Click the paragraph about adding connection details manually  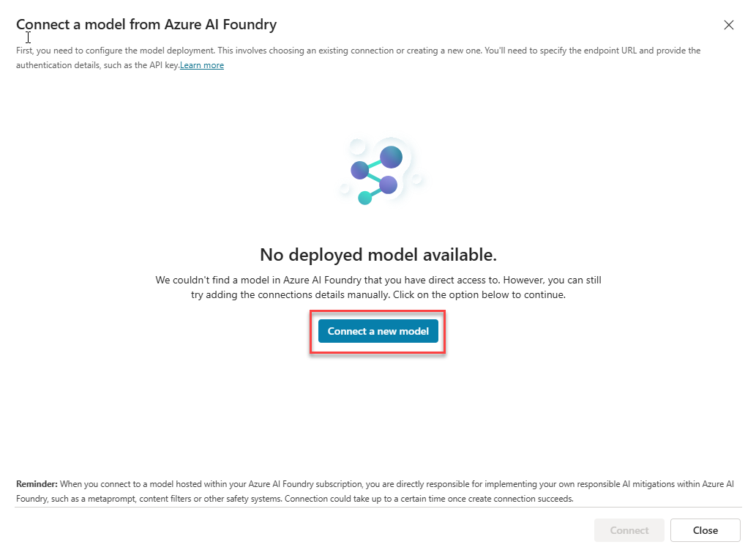tap(378, 287)
